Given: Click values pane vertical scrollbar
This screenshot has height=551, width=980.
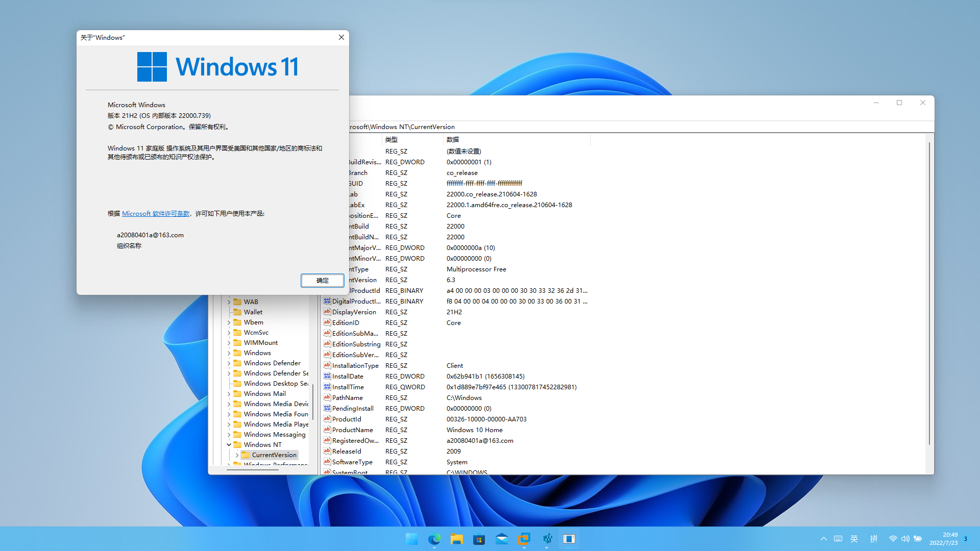Looking at the screenshot, I should click(x=929, y=293).
